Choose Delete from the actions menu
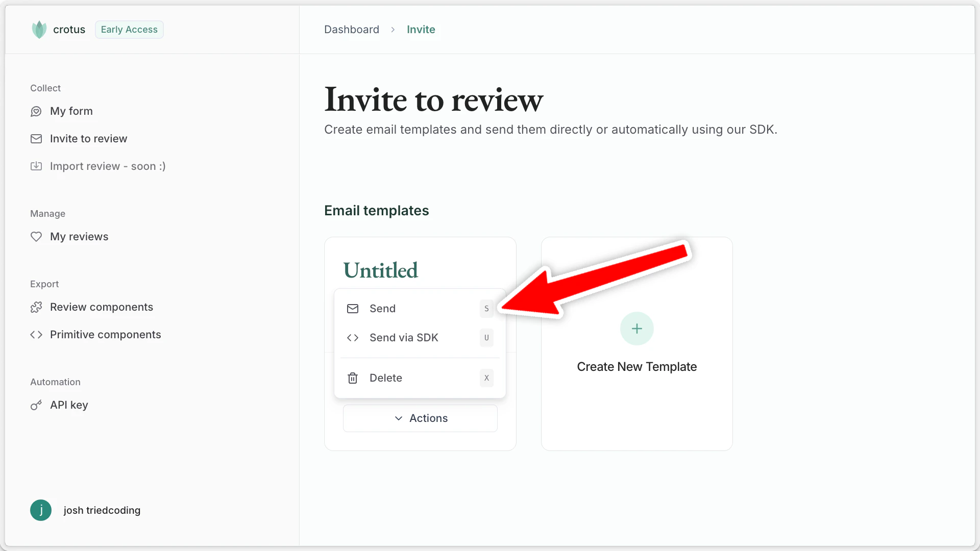Screen dimensions: 980x551 coord(420,378)
